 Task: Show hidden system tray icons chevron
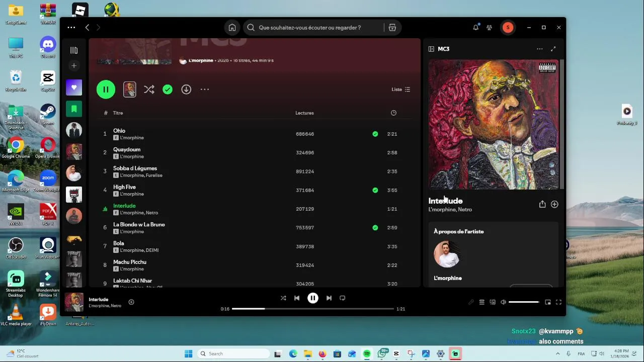point(557,354)
